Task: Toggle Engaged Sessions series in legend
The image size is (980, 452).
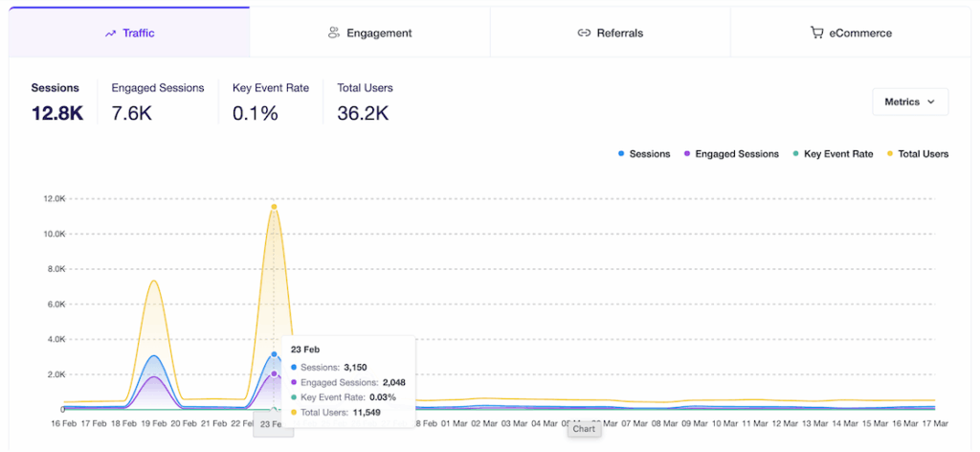Action: (x=730, y=154)
